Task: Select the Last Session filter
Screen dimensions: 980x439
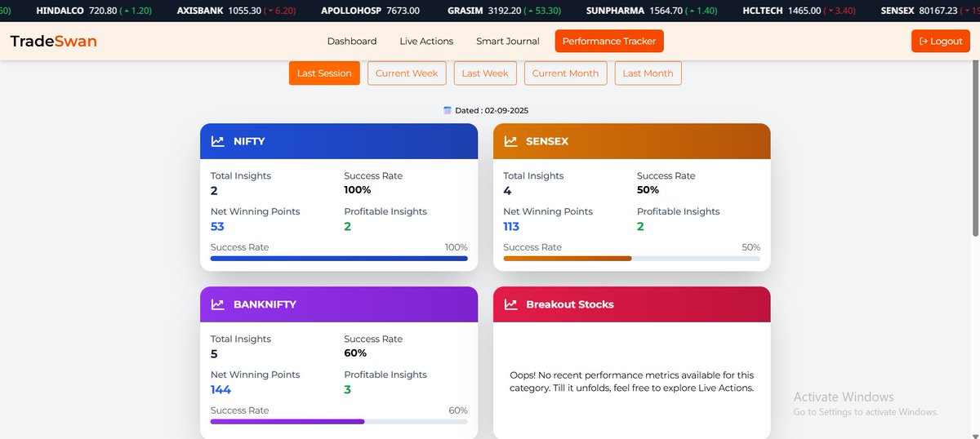Action: (x=324, y=73)
